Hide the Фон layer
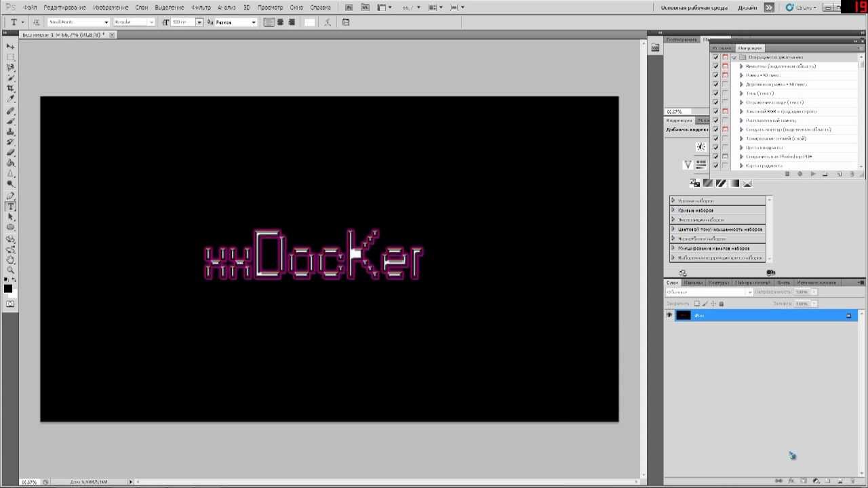The image size is (868, 488). pyautogui.click(x=669, y=315)
